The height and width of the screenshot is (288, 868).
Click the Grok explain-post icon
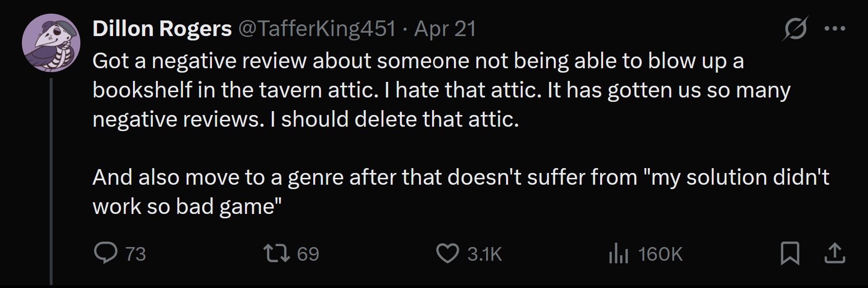pyautogui.click(x=795, y=29)
